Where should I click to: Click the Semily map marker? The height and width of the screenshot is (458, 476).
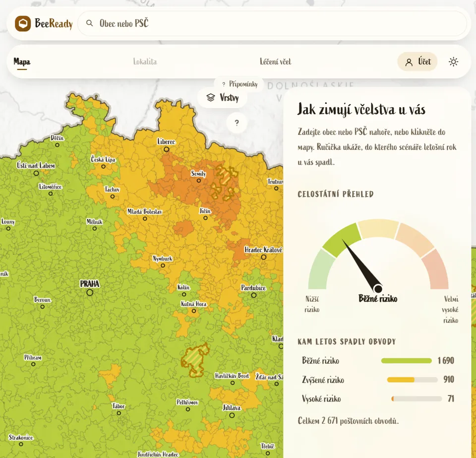coord(199,181)
